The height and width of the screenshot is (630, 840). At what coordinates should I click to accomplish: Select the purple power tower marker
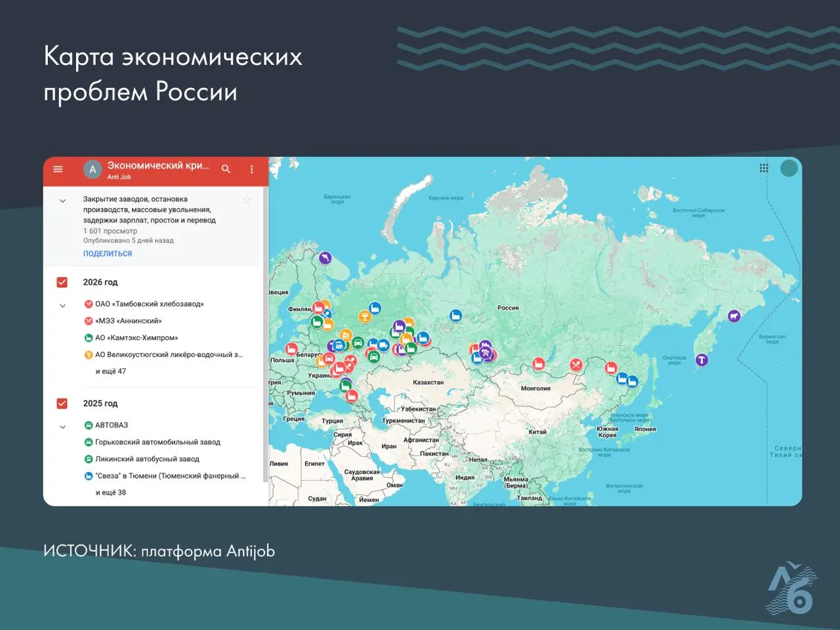[486, 353]
